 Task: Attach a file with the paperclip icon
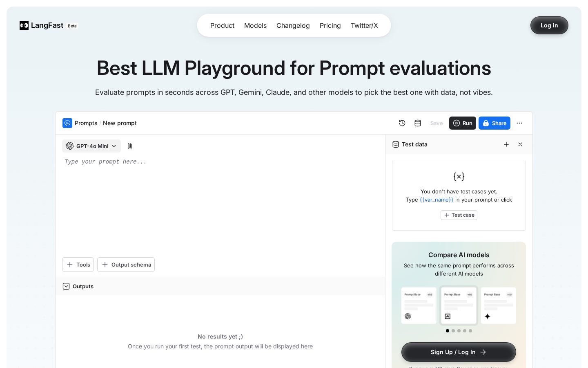[x=130, y=146]
